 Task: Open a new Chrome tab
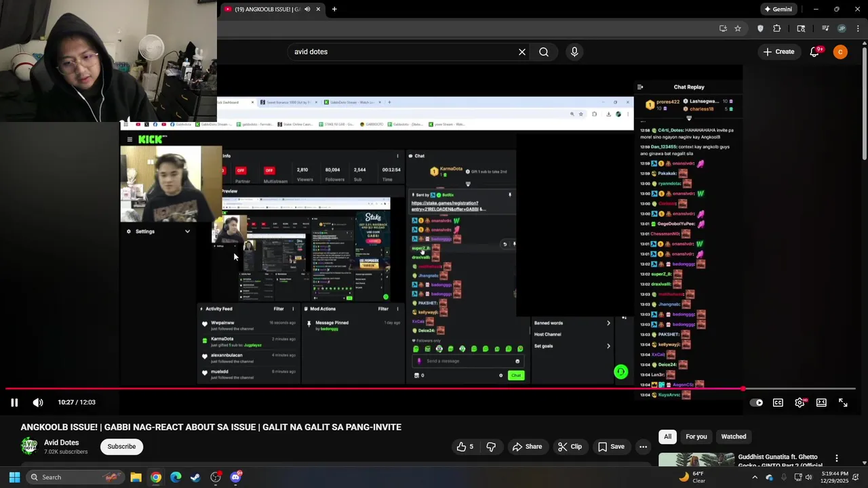[334, 9]
